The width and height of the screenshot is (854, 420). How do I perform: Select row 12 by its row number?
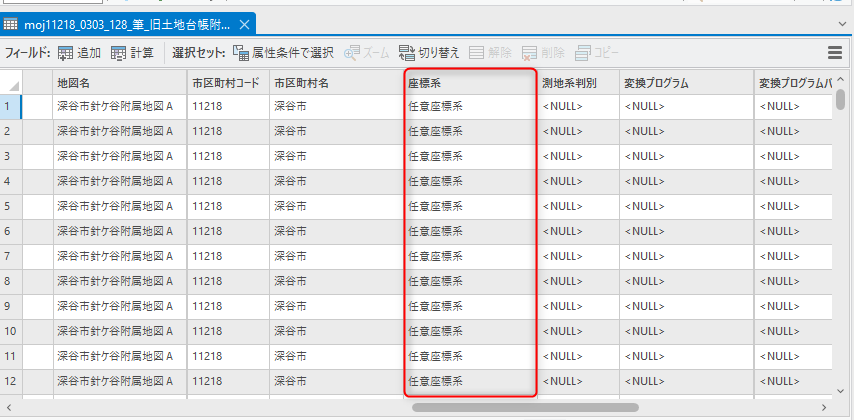point(11,381)
